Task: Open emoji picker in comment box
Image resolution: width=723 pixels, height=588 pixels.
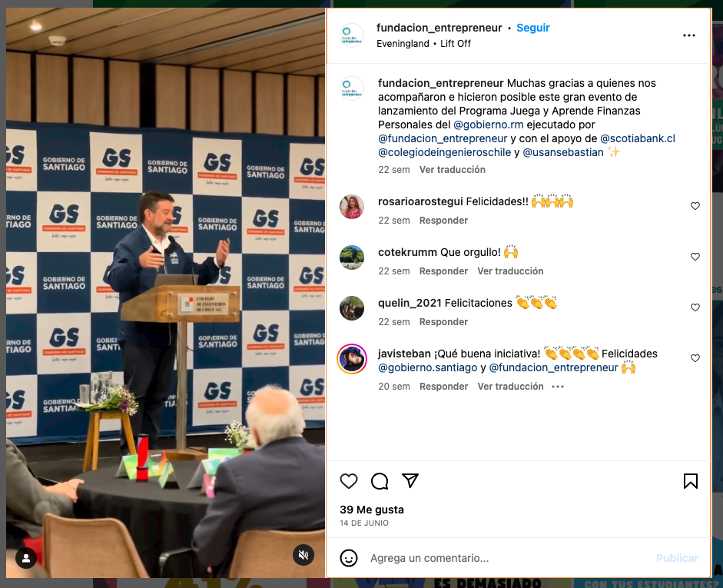Action: pos(349,558)
